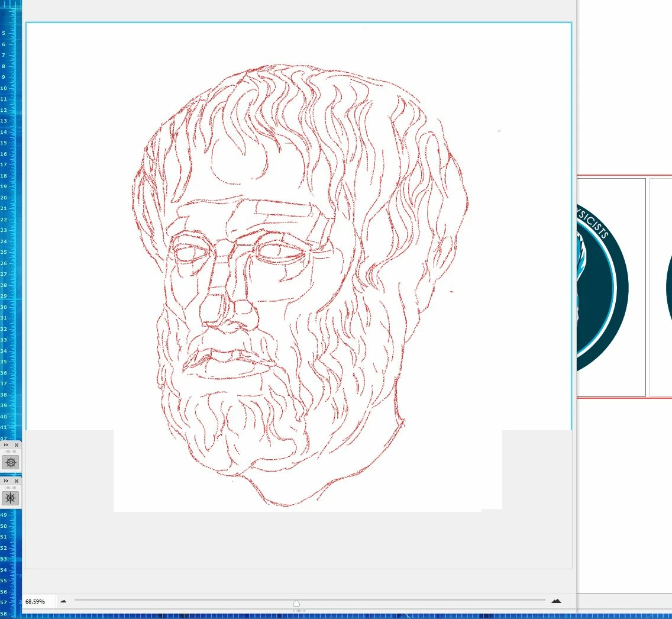The image size is (672, 619).
Task: Click the 68.59% zoom level field
Action: point(38,601)
